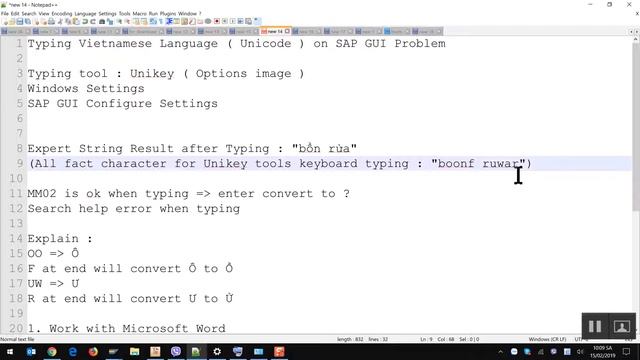Click "SAP GUI Configure Settings" on line 5
Viewport: 640px width, 360px height.
point(123,104)
